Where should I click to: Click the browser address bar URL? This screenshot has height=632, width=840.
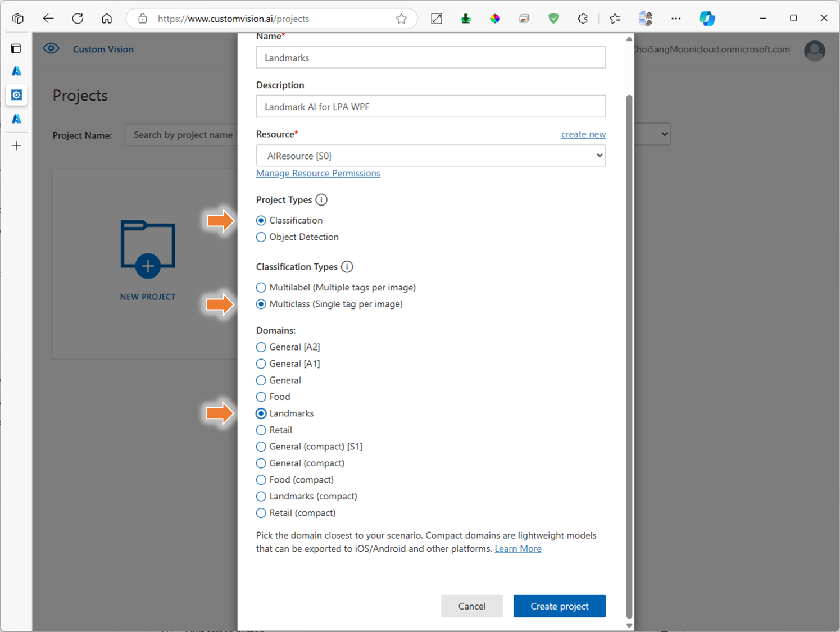(x=233, y=19)
